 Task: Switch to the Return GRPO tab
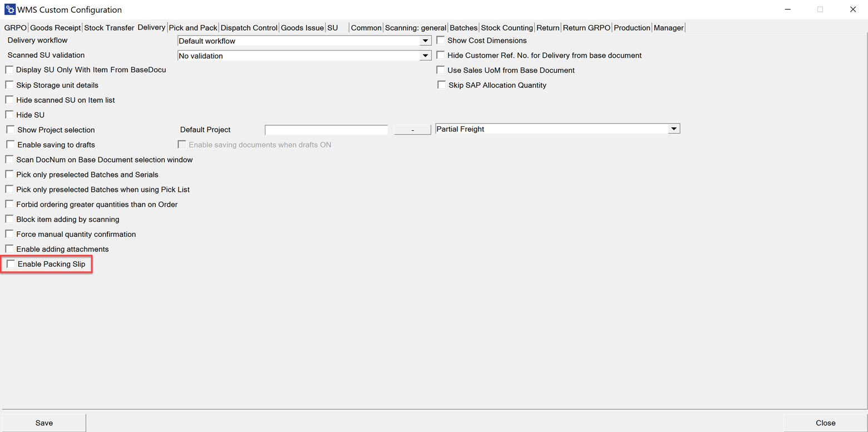click(586, 27)
